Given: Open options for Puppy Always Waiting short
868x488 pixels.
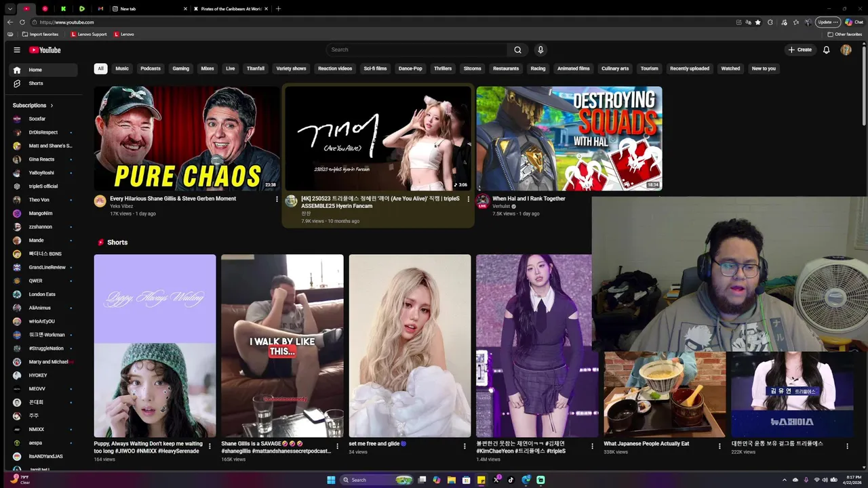Looking at the screenshot, I should point(210,446).
